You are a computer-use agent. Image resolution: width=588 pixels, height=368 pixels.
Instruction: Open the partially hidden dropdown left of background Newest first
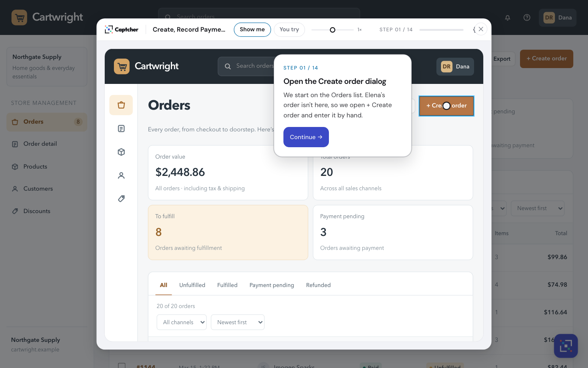tap(499, 208)
